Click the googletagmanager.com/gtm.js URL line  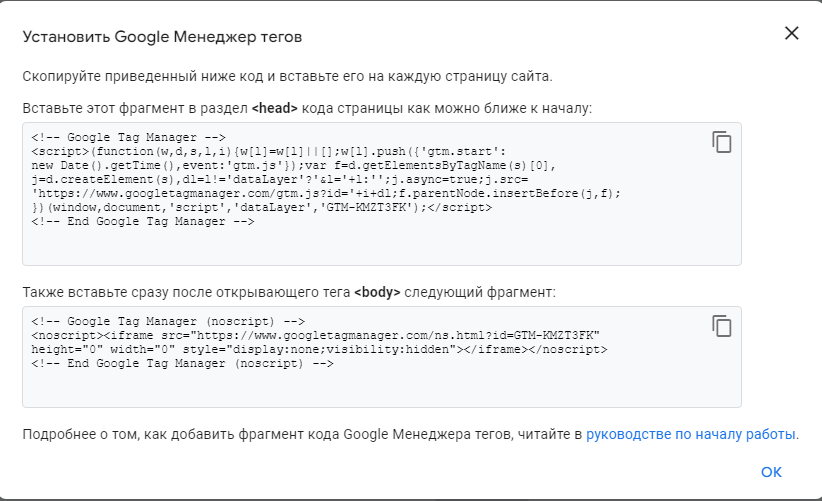coord(326,193)
